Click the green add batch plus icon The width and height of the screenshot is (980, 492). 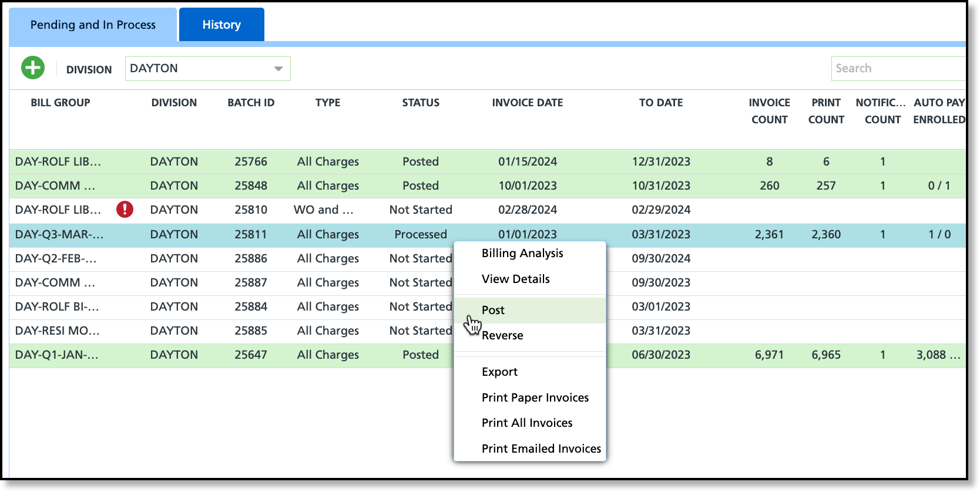point(33,68)
